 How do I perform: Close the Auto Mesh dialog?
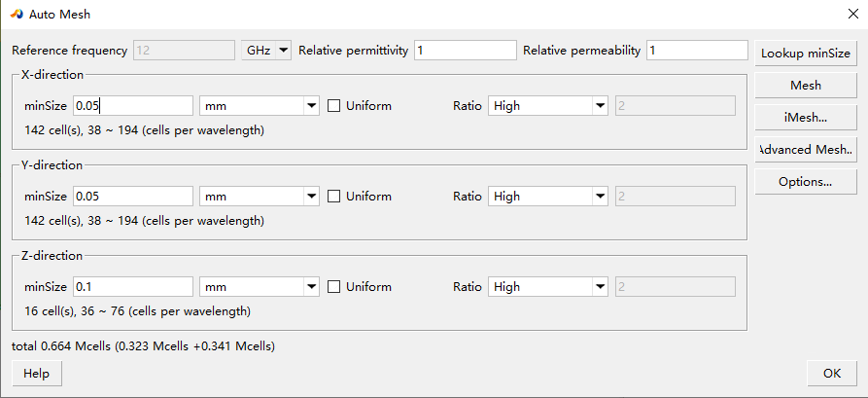(852, 16)
